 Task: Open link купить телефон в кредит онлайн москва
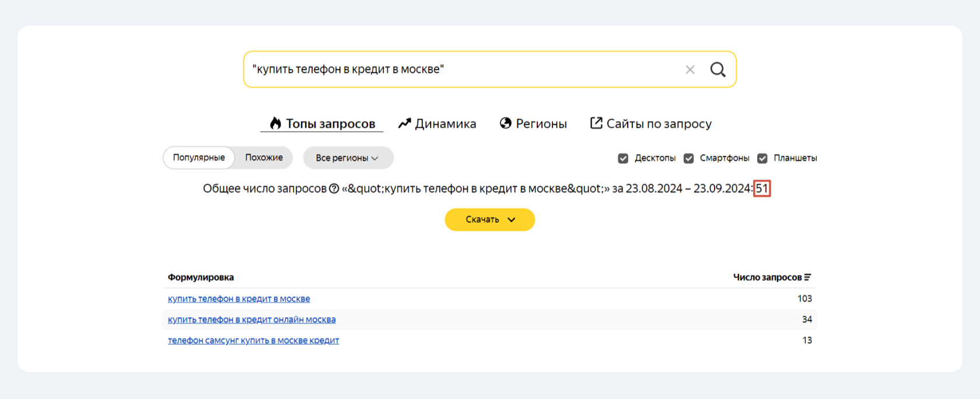(x=251, y=320)
